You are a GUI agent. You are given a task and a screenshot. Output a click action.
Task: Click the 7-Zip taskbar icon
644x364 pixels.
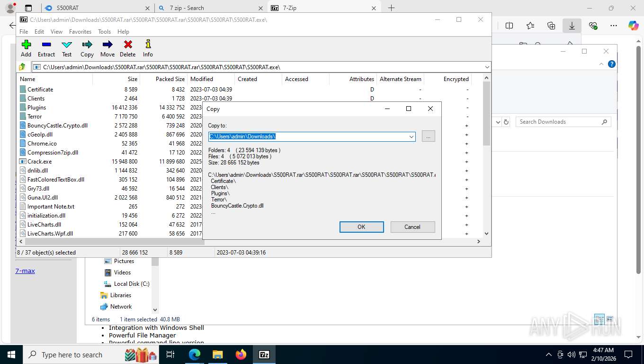point(264,355)
